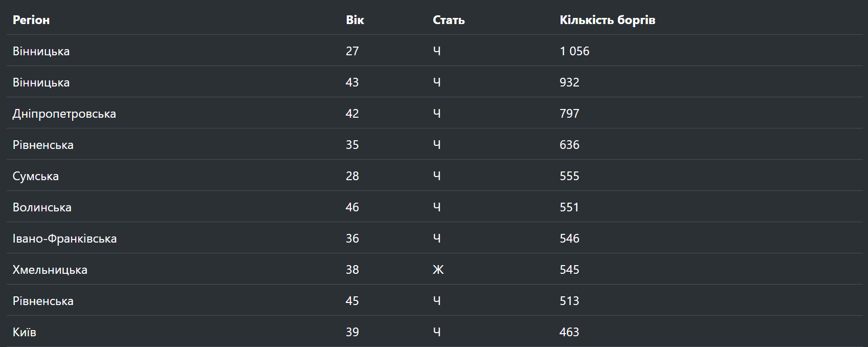Click the debt count value 463
The width and height of the screenshot is (868, 347).
tap(569, 332)
